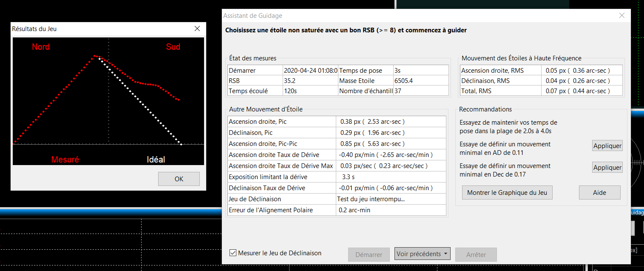Open Aide in guiding assistant
This screenshot has width=644, height=271.
(599, 193)
